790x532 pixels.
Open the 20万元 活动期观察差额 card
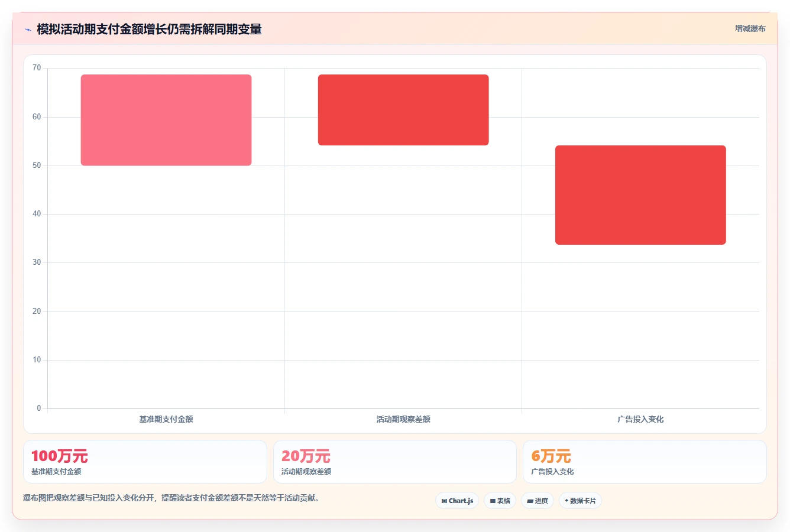click(x=395, y=462)
